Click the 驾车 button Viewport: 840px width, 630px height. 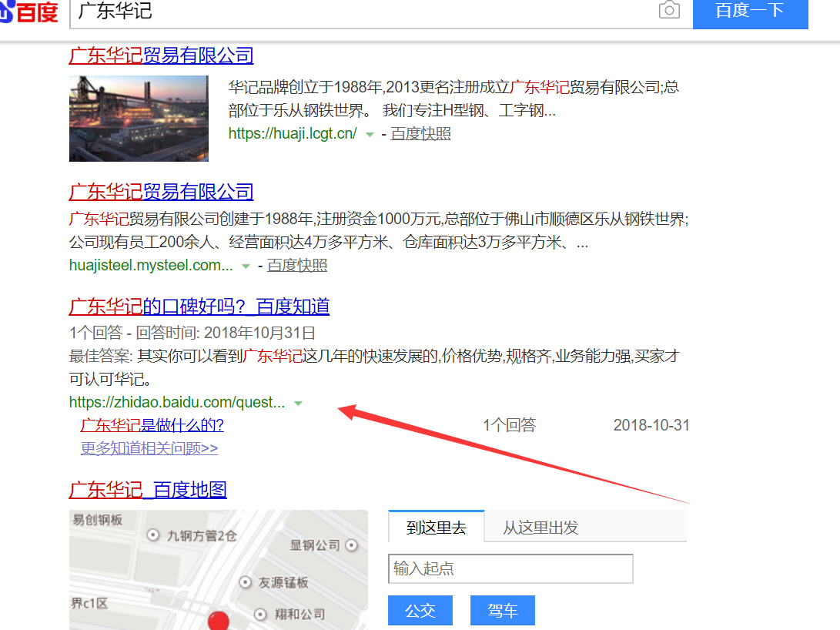tap(503, 610)
